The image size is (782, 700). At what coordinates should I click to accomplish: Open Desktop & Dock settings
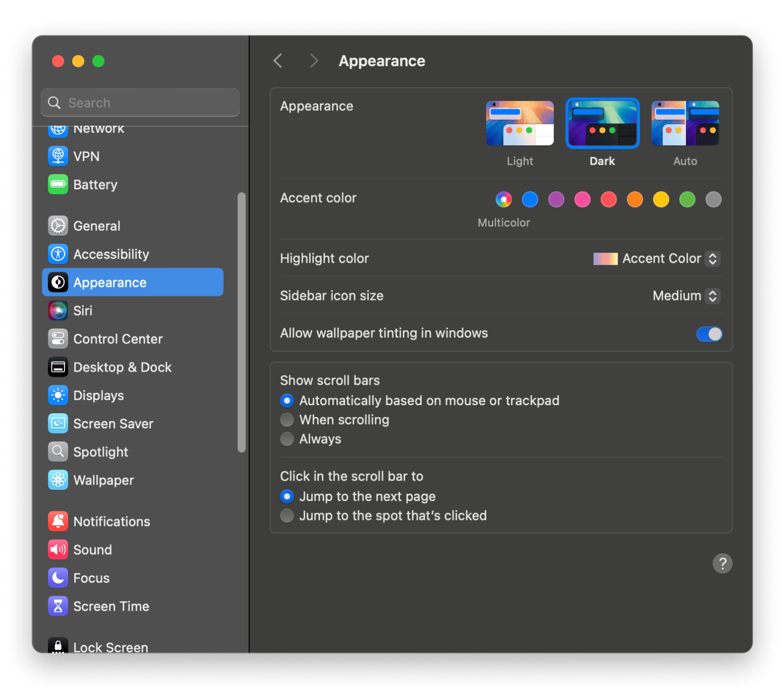(x=133, y=367)
